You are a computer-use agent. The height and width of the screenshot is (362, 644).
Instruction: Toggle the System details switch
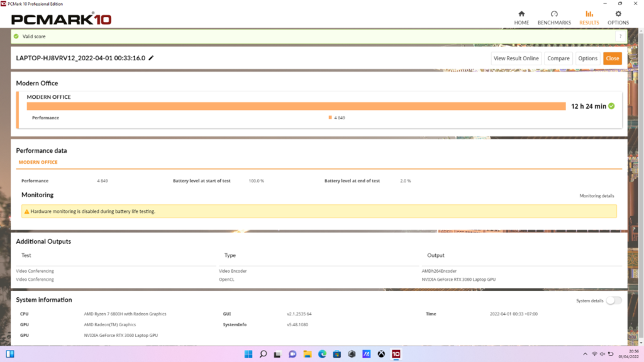click(x=614, y=300)
